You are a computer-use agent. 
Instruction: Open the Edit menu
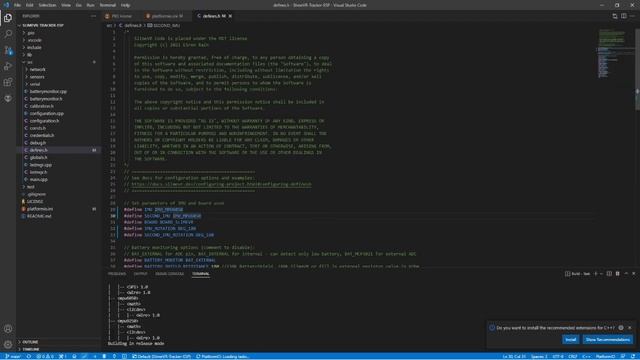tap(29, 5)
